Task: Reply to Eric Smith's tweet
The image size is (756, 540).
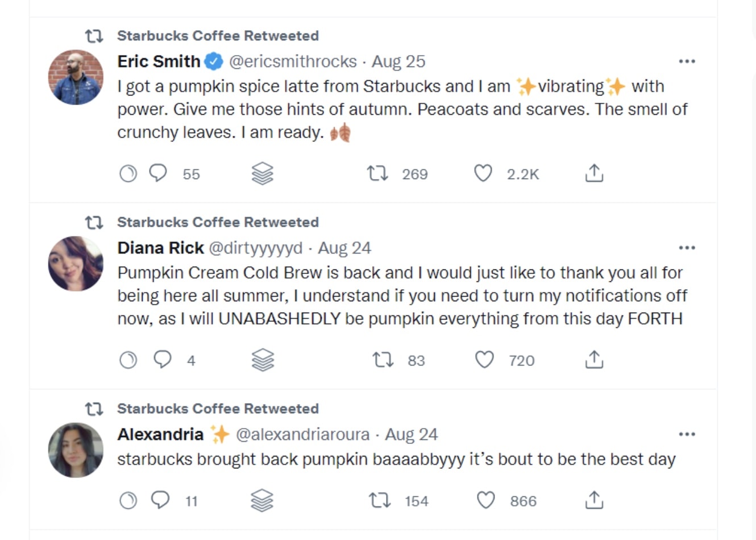Action: pyautogui.click(x=158, y=173)
